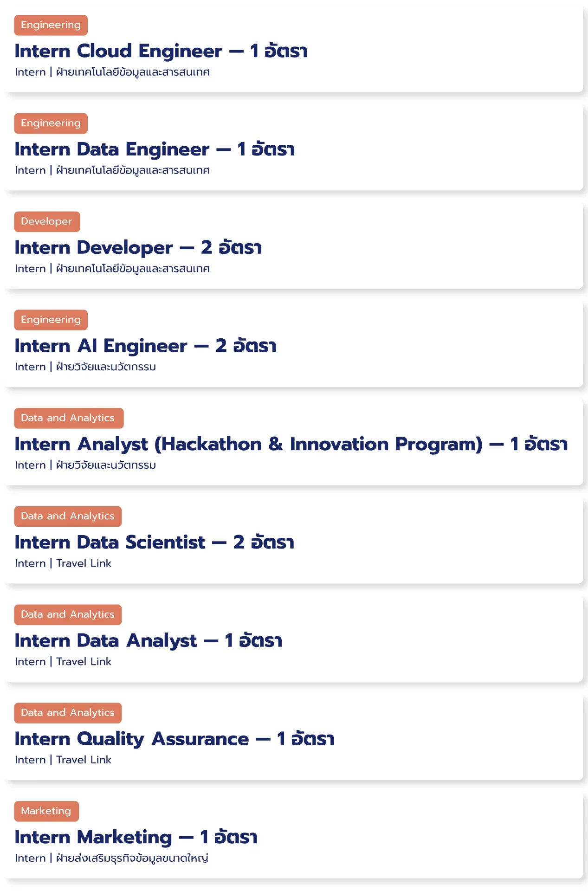The height and width of the screenshot is (891, 588).
Task: Select Data and Analytics tag above Quality Assurance
Action: 68,713
